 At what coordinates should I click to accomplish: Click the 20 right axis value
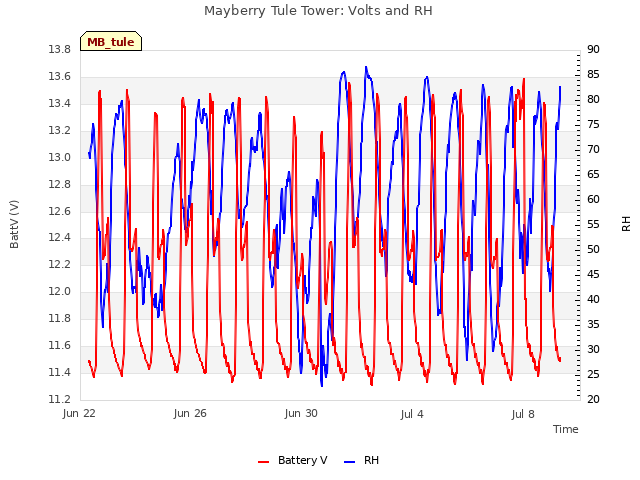593,399
